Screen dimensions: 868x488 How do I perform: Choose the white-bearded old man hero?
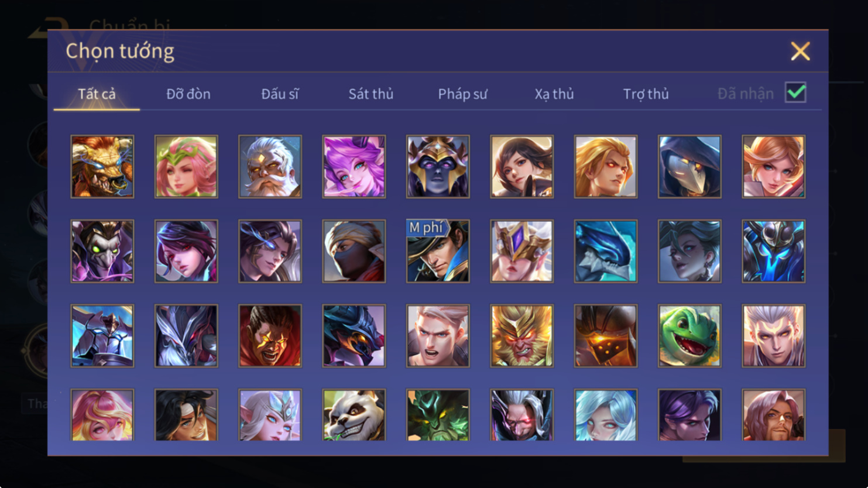[270, 167]
